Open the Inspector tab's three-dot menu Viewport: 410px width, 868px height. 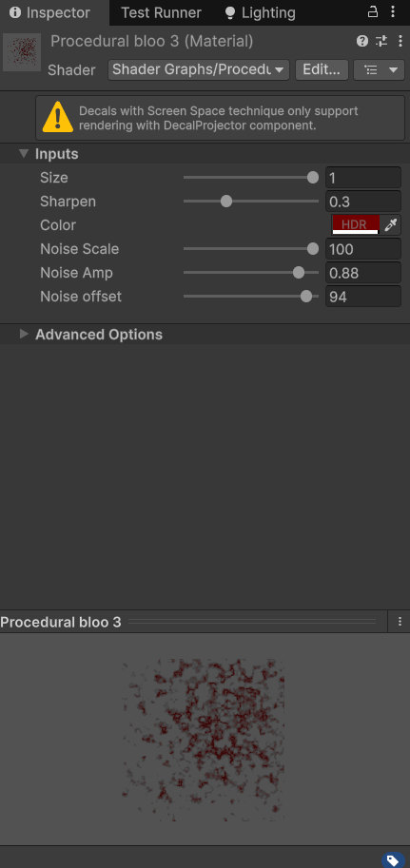click(393, 11)
